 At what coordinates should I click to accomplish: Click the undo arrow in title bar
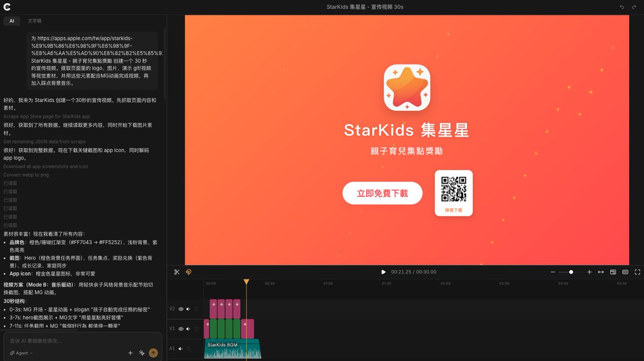point(622,7)
